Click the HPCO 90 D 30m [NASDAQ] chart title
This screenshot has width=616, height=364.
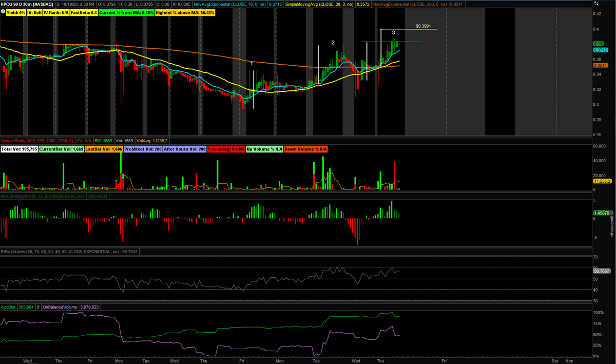pos(27,4)
